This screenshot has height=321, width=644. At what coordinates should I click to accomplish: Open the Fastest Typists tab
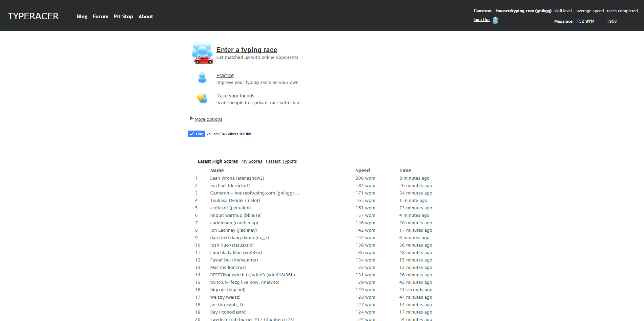coord(281,161)
